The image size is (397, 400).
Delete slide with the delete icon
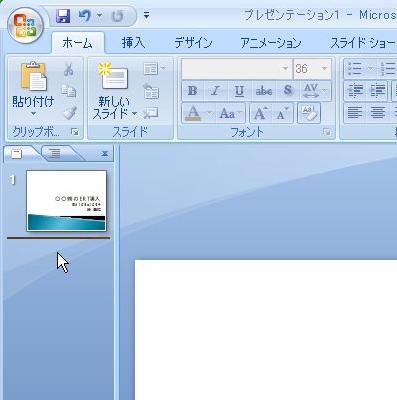point(151,114)
